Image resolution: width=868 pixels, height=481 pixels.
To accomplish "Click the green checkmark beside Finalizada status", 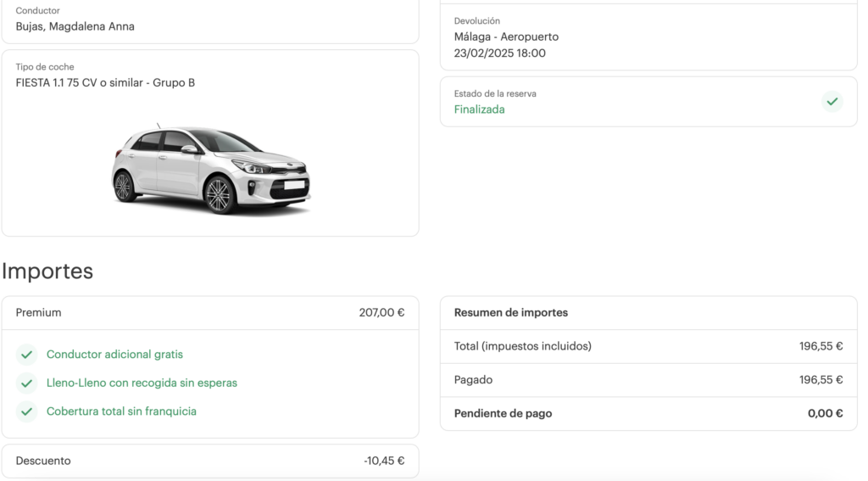I will (832, 102).
